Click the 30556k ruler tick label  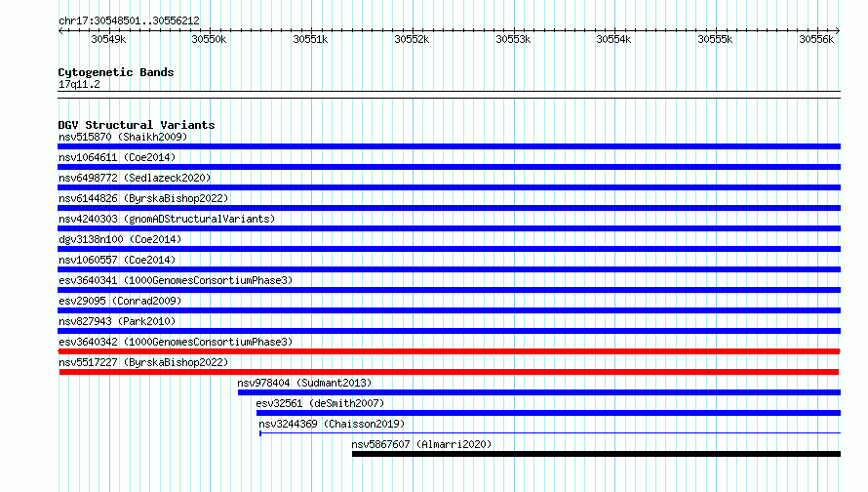pyautogui.click(x=816, y=39)
